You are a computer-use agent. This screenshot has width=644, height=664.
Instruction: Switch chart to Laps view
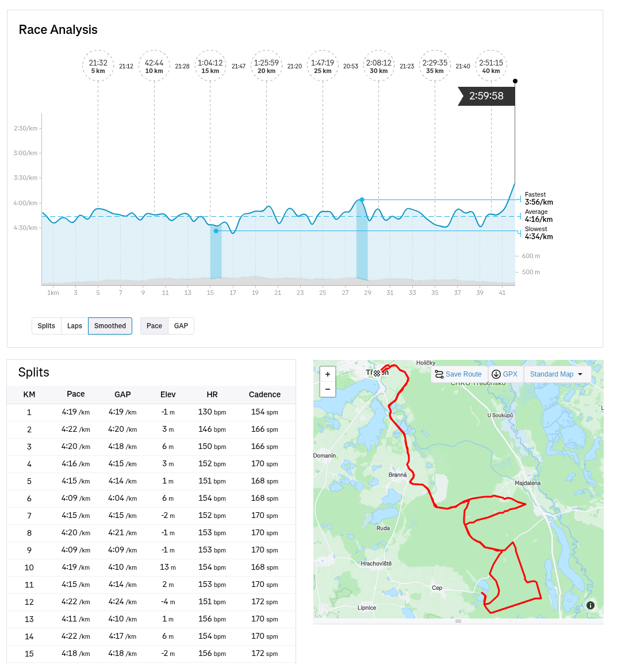pyautogui.click(x=75, y=326)
